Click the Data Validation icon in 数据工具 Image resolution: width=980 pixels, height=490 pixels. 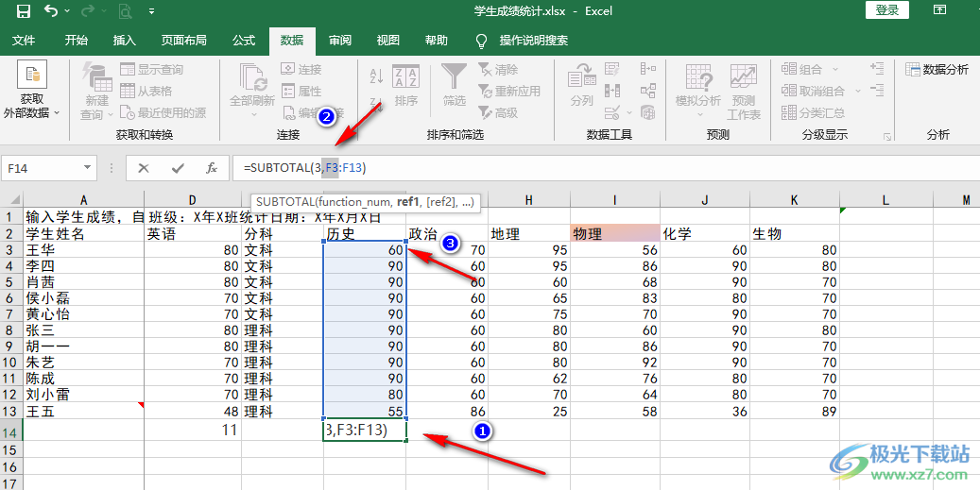(612, 113)
